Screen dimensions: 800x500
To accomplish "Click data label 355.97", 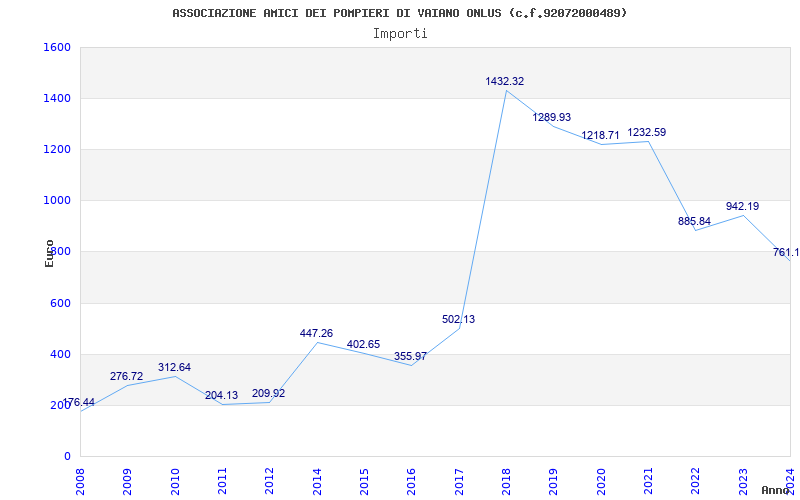I will [410, 356].
